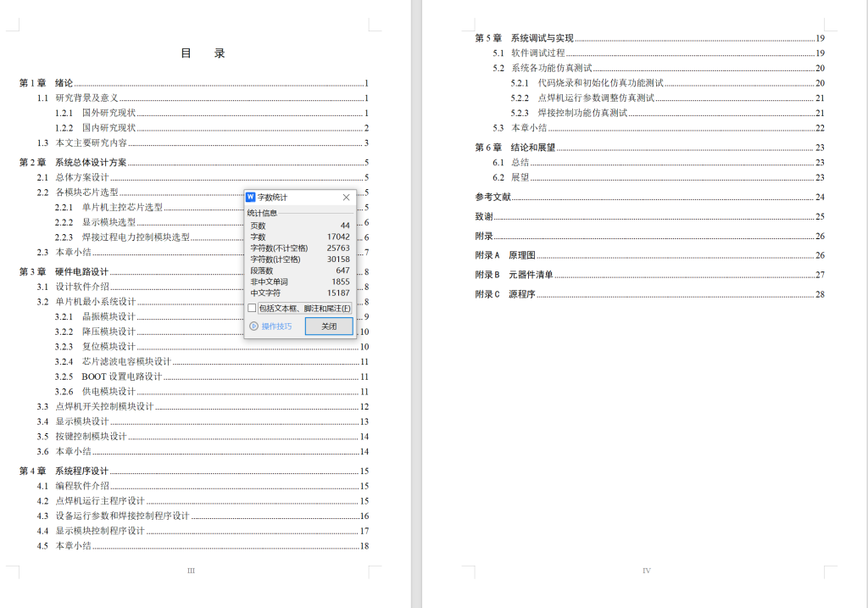Select the 附录A 原理图 entry
Screen dimensions: 868x608
pyautogui.click(x=504, y=255)
